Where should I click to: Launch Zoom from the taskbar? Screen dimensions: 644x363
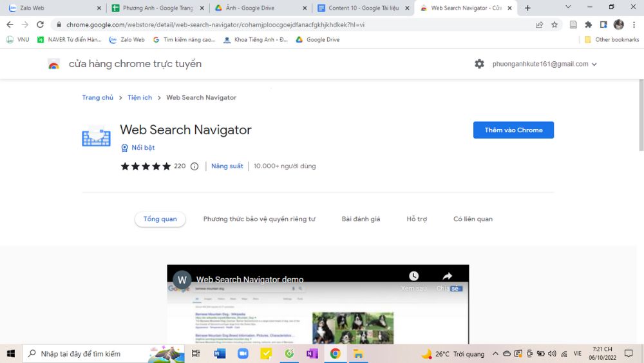pyautogui.click(x=243, y=353)
